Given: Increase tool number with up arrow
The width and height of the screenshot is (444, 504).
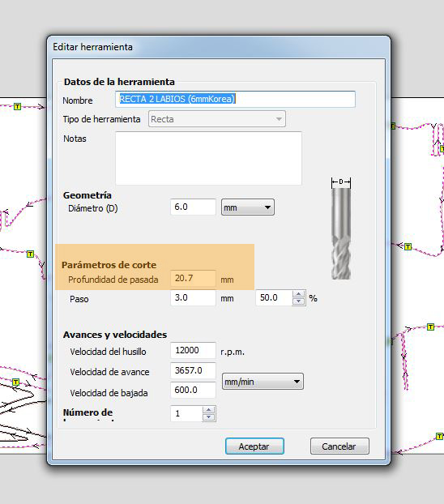Looking at the screenshot, I should (209, 410).
